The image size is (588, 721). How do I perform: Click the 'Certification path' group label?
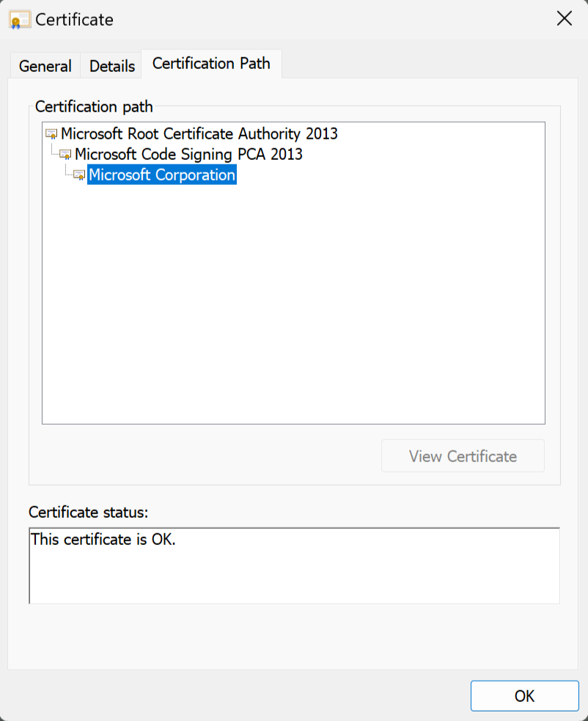pos(94,106)
